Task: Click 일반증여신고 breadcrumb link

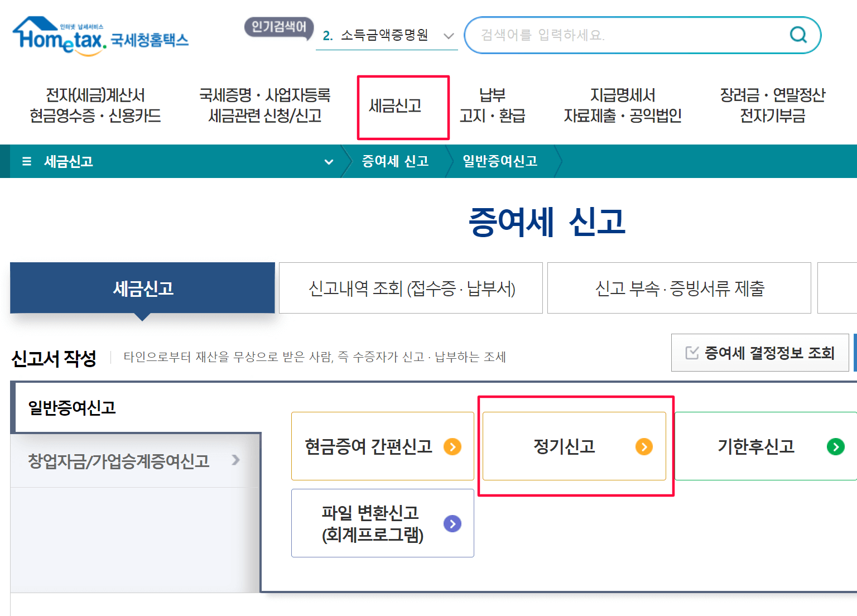Action: [x=500, y=161]
